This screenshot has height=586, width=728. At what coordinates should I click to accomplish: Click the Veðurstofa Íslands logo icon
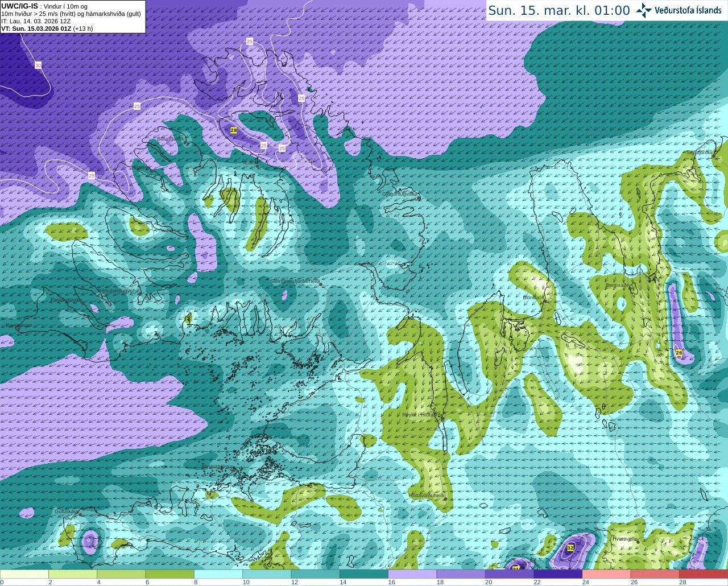pos(644,10)
